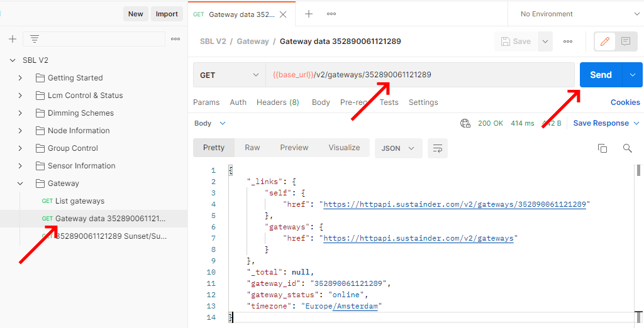Screen dimensions: 644x328
Task: Click the "Europe/Amsterdam" timezone value
Action: tap(341, 306)
